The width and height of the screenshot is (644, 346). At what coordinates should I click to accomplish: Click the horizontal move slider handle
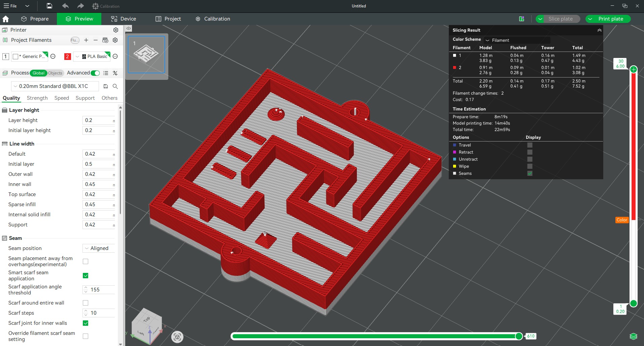[x=519, y=336]
